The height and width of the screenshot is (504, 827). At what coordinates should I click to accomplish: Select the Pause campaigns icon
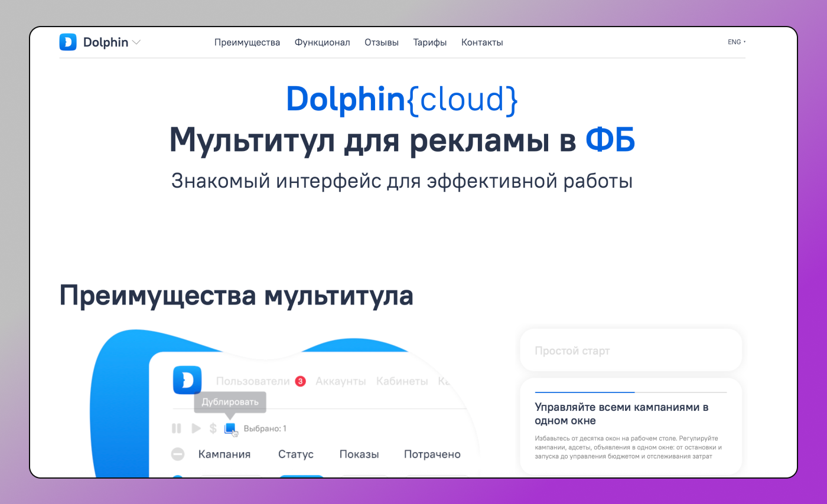[176, 428]
